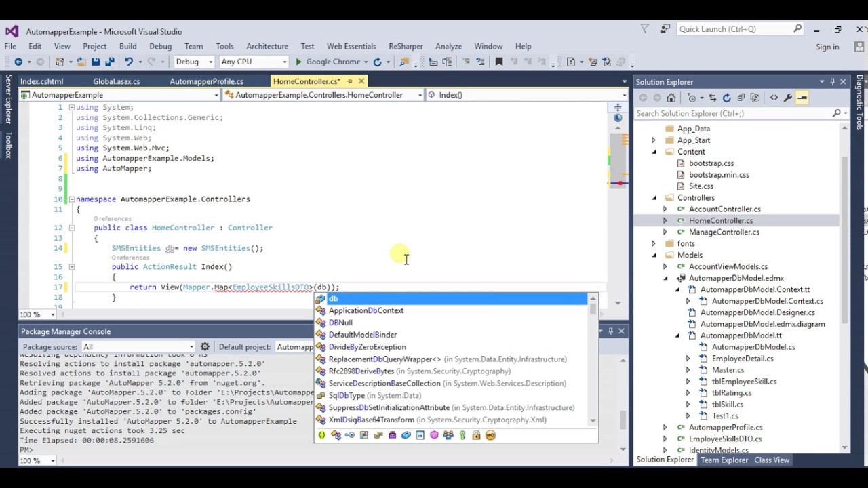The height and width of the screenshot is (488, 868).
Task: Open the AutomapperExample project navigation dropdown
Action: pyautogui.click(x=120, y=95)
